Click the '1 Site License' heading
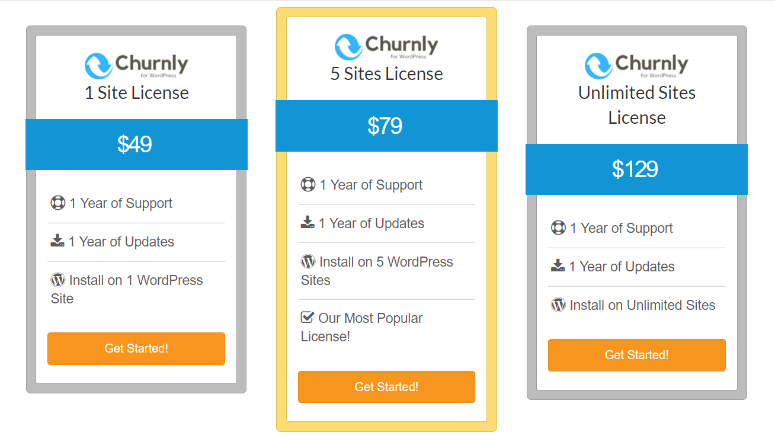This screenshot has width=775, height=439. click(136, 93)
